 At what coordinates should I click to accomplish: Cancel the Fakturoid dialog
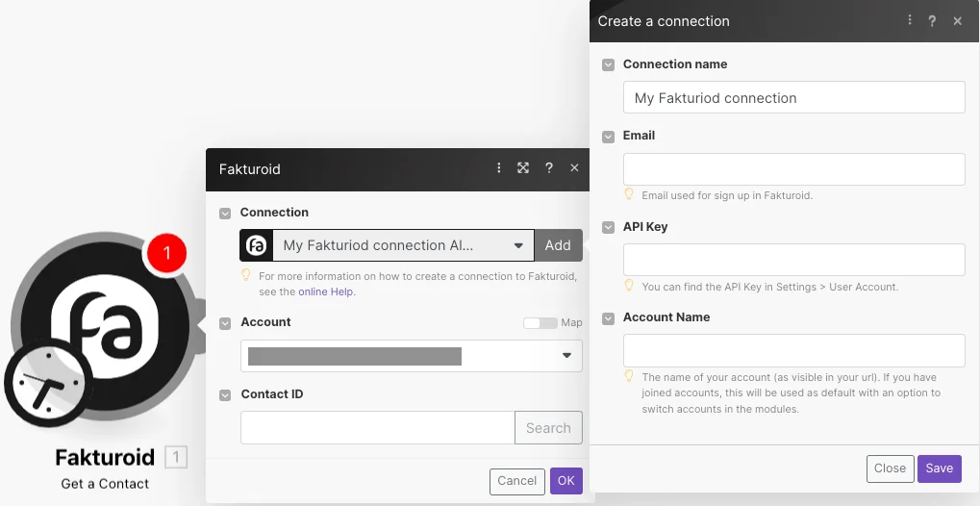516,481
